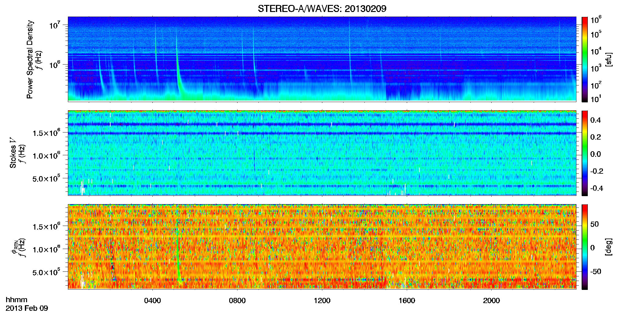Select the [sfu] unit label
This screenshot has height=332, width=644.
pos(609,59)
